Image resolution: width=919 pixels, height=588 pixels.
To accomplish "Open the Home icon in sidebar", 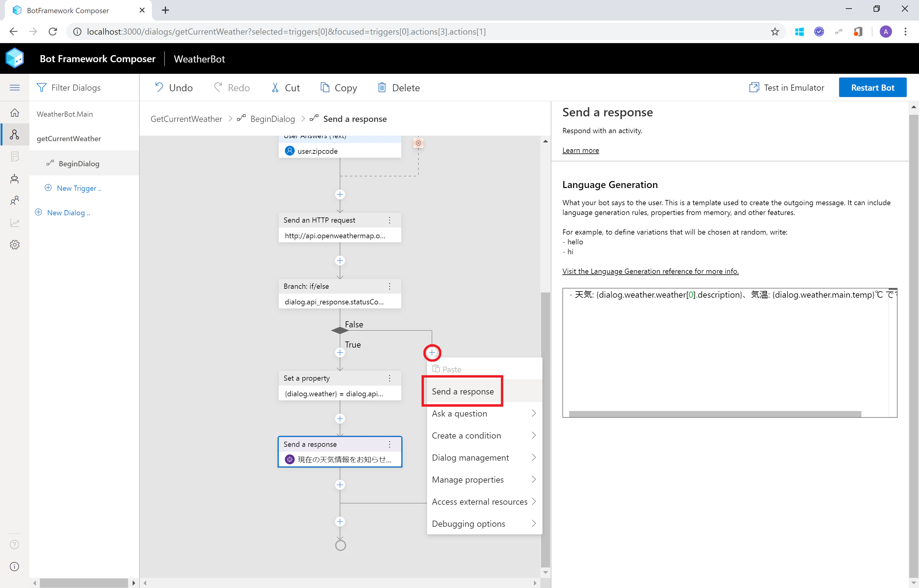I will (14, 113).
